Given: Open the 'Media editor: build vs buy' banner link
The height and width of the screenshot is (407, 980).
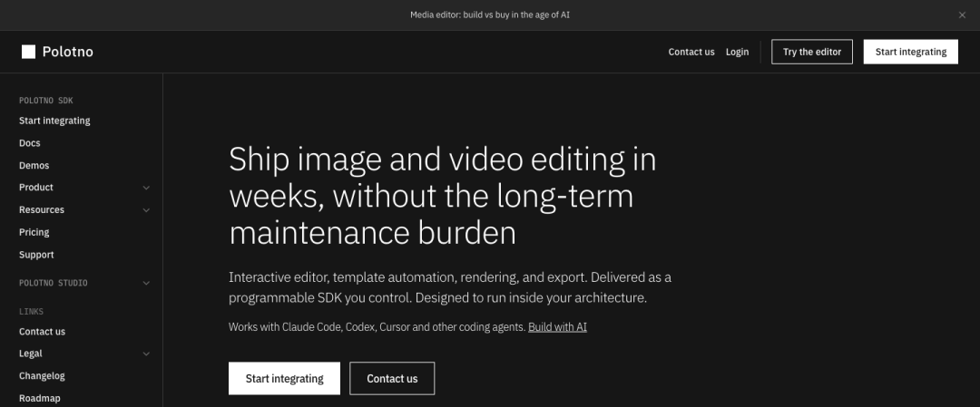Looking at the screenshot, I should point(489,15).
